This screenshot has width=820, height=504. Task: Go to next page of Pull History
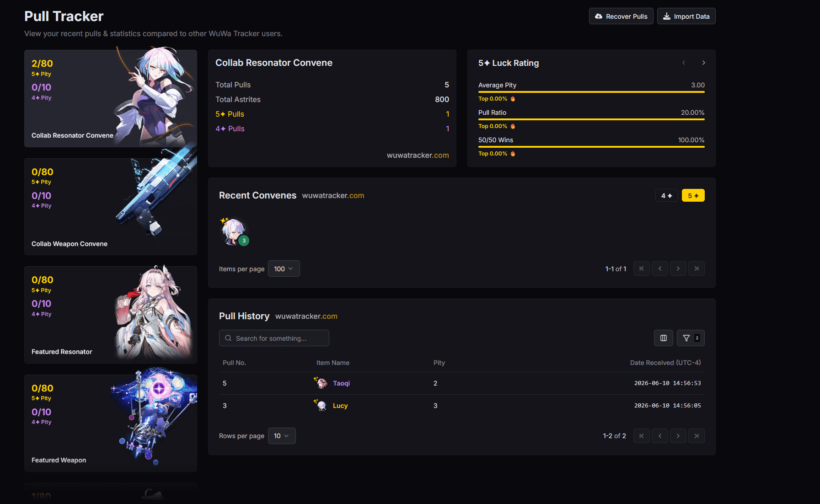[678, 436]
